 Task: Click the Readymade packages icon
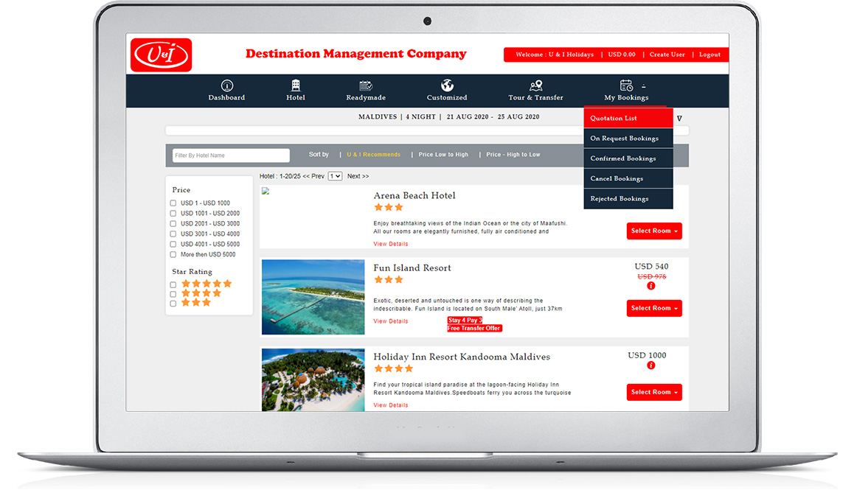tap(366, 85)
